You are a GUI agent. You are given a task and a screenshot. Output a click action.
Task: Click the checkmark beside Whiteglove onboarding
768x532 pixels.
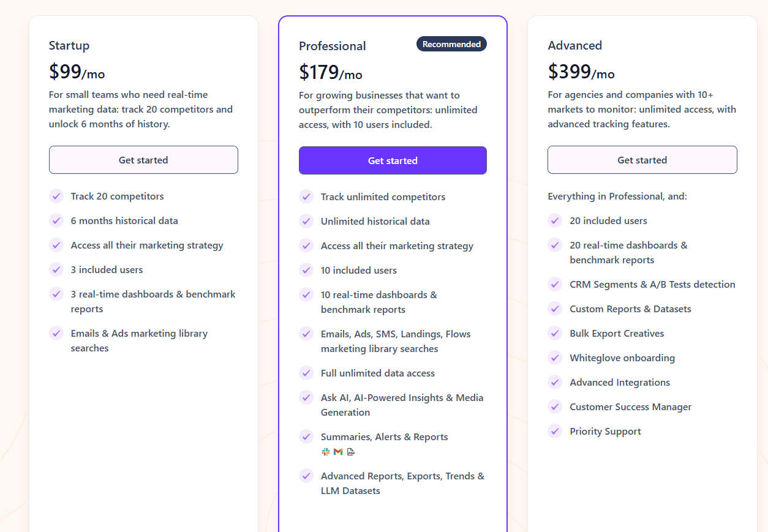click(555, 358)
